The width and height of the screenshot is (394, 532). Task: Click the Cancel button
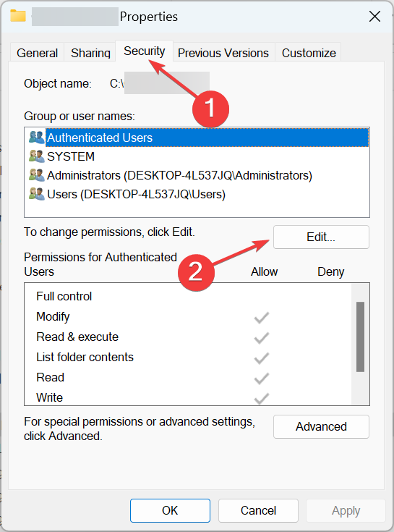coord(258,510)
